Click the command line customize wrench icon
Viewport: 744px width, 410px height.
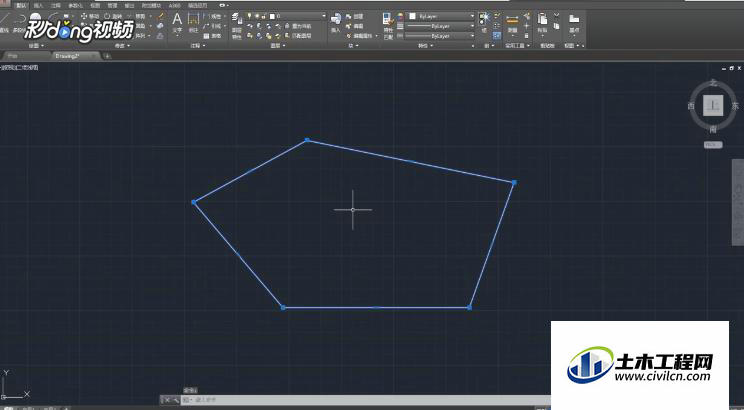176,400
